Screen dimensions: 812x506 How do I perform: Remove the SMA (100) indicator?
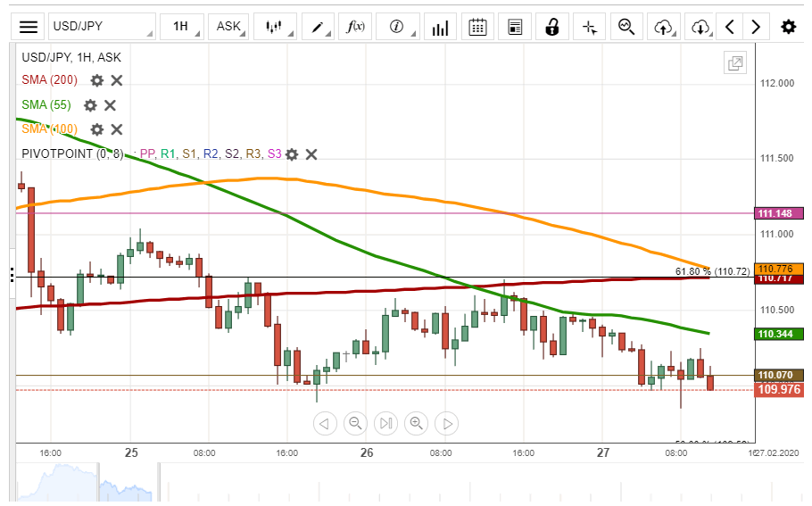(117, 129)
